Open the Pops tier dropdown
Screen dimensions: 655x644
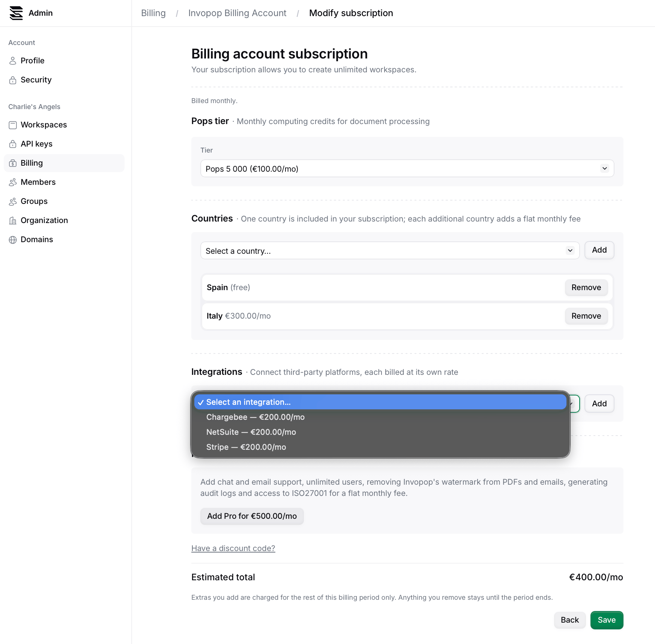[x=407, y=169]
